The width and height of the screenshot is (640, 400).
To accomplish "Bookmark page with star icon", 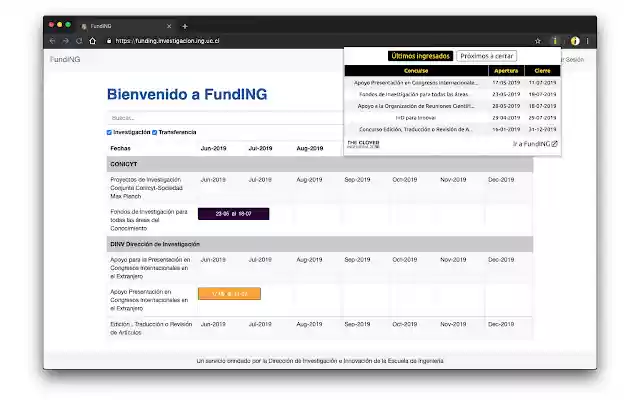I will pos(538,41).
